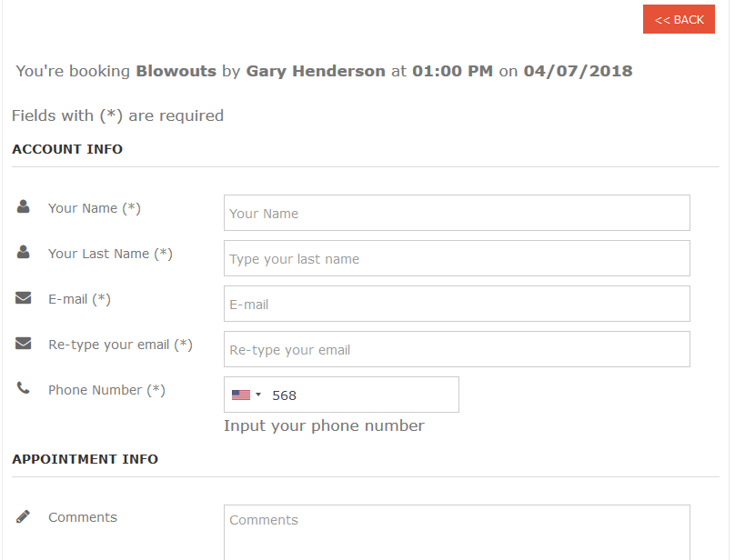Click the US flag icon in the phone field
The height and width of the screenshot is (560, 735).
coord(241,395)
